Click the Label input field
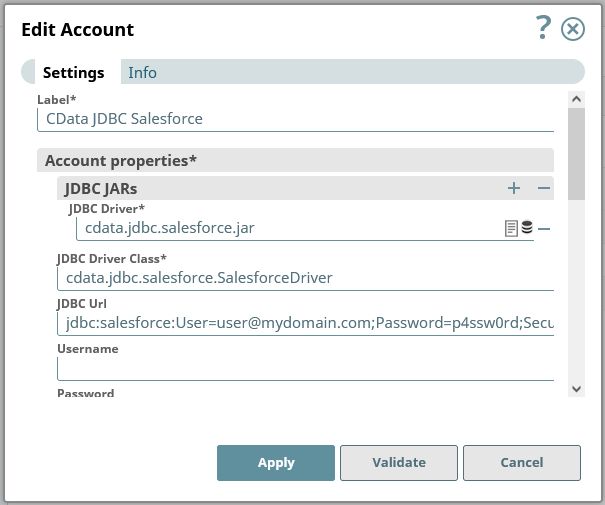The height and width of the screenshot is (505, 605). (295, 119)
